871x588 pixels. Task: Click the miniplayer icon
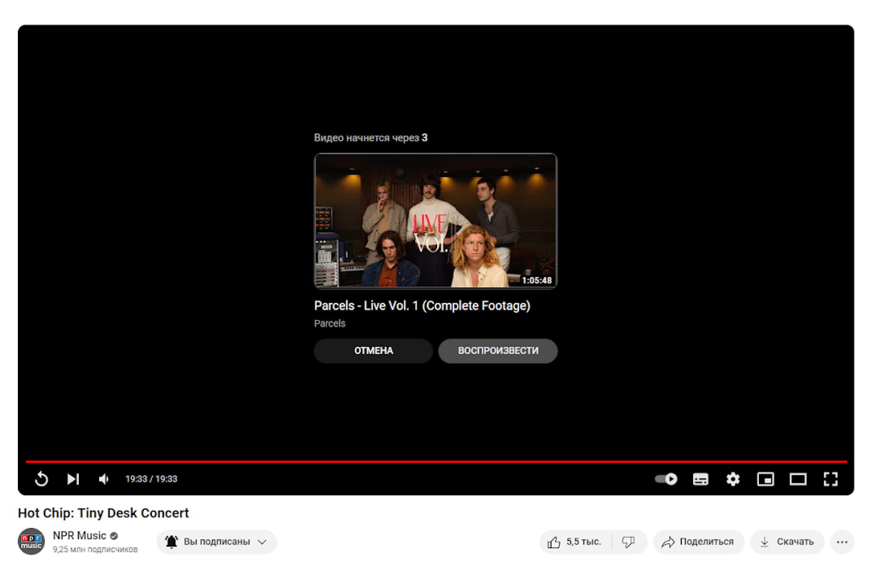tap(765, 478)
